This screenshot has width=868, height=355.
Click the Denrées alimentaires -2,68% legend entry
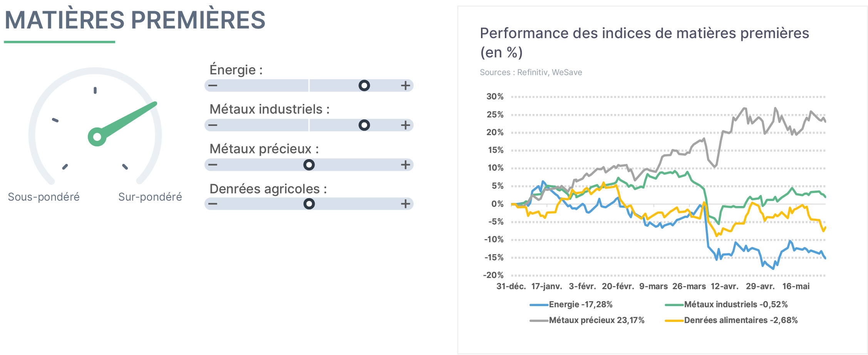(731, 320)
